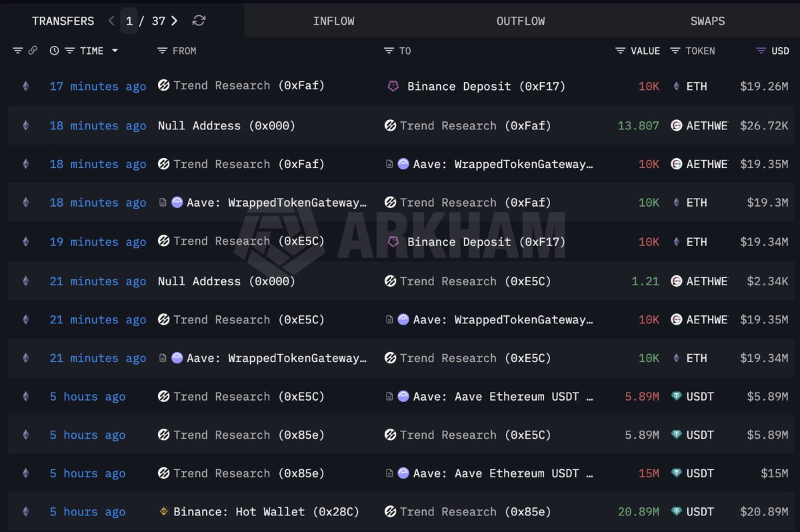Click ETH token icon in the $19.26M row

[676, 86]
